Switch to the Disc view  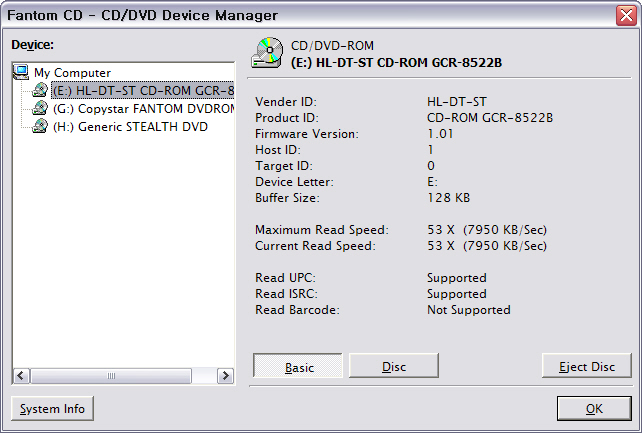(x=394, y=367)
